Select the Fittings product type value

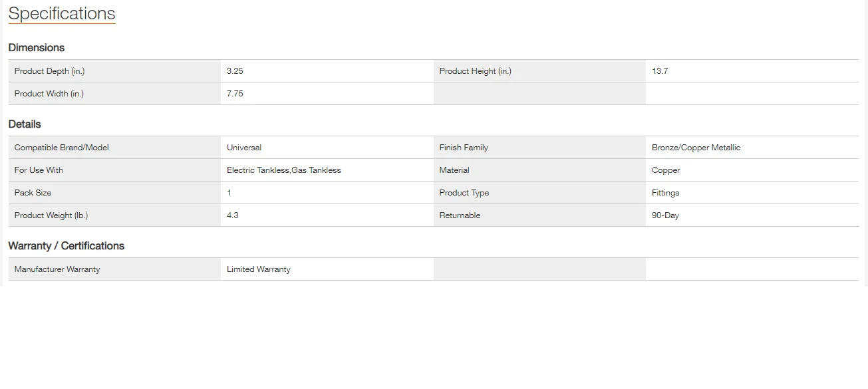(665, 193)
